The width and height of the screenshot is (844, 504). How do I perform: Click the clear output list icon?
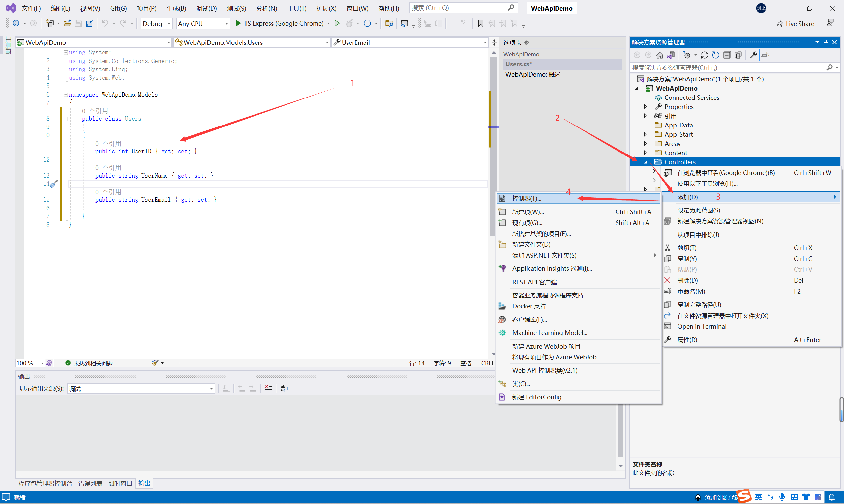coord(268,388)
